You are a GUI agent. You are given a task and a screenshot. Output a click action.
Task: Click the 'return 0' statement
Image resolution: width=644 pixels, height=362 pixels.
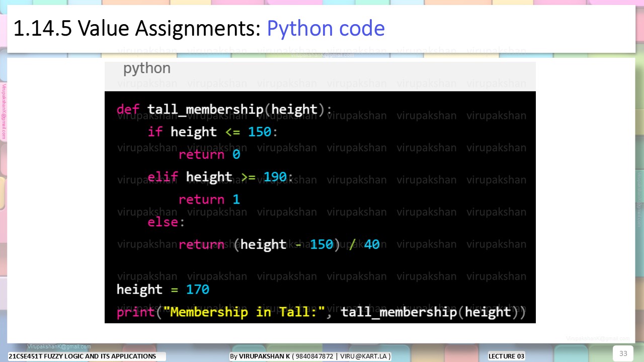[x=209, y=154]
